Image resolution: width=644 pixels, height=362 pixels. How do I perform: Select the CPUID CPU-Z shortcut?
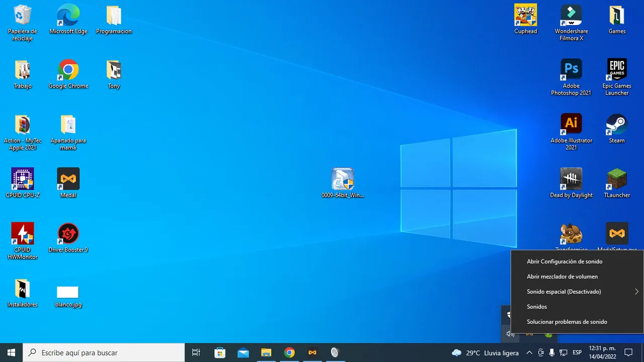23,184
